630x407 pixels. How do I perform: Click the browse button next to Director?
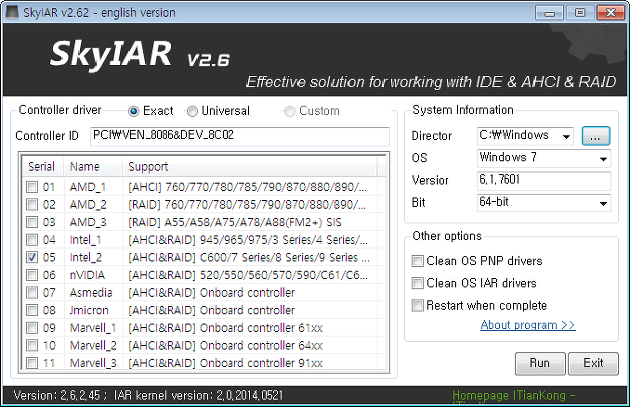pos(596,136)
